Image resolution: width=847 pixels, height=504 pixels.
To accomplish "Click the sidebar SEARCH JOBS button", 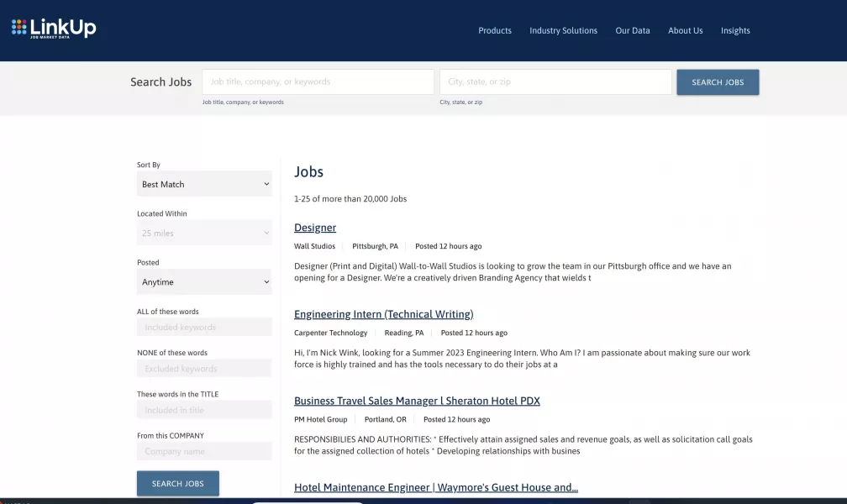I will click(178, 484).
